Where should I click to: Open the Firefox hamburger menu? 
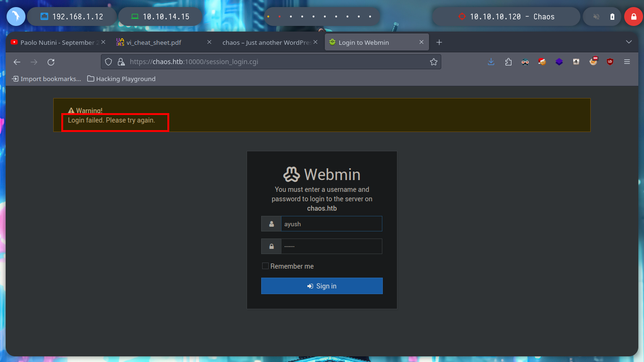[627, 62]
